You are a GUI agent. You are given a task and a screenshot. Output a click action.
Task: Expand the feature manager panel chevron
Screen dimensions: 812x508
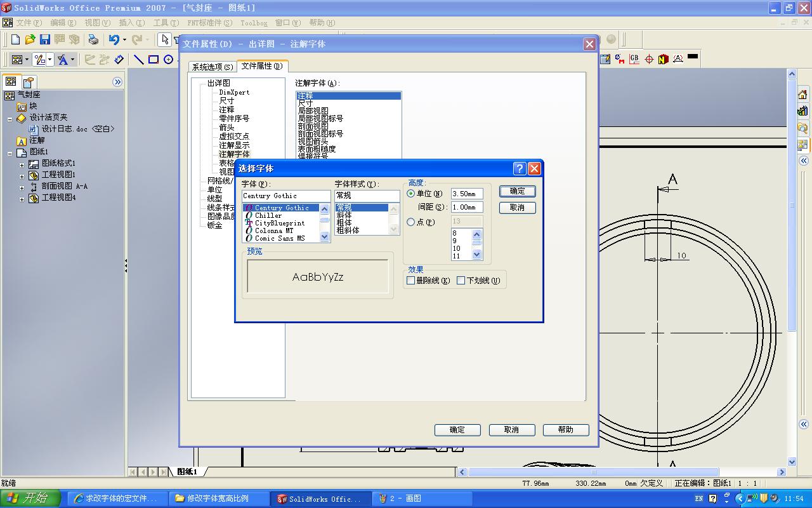(x=117, y=82)
